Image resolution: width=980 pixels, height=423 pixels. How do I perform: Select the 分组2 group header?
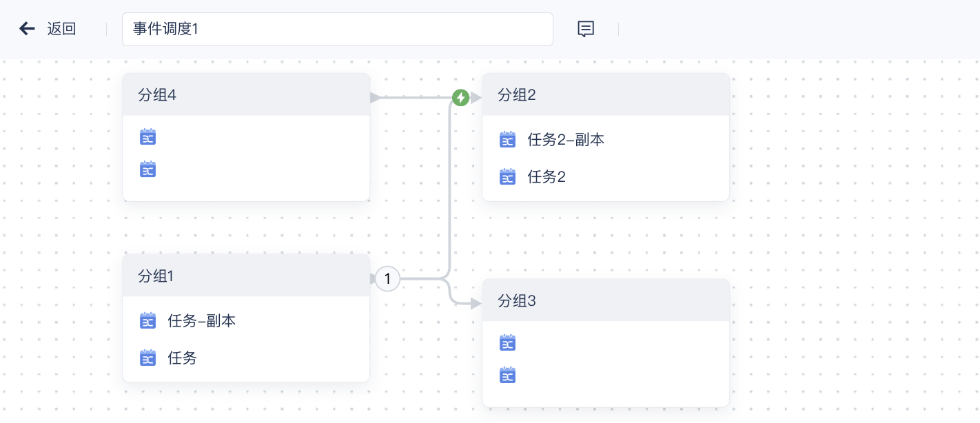click(606, 95)
